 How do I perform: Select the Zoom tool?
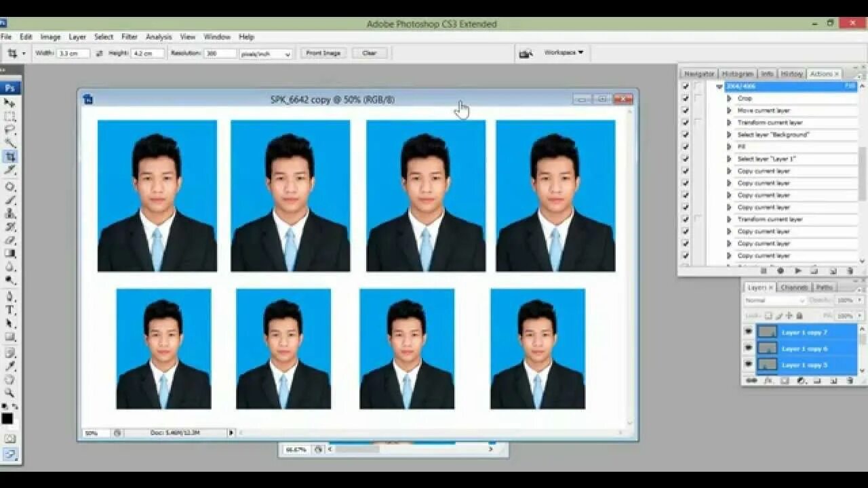(x=9, y=392)
